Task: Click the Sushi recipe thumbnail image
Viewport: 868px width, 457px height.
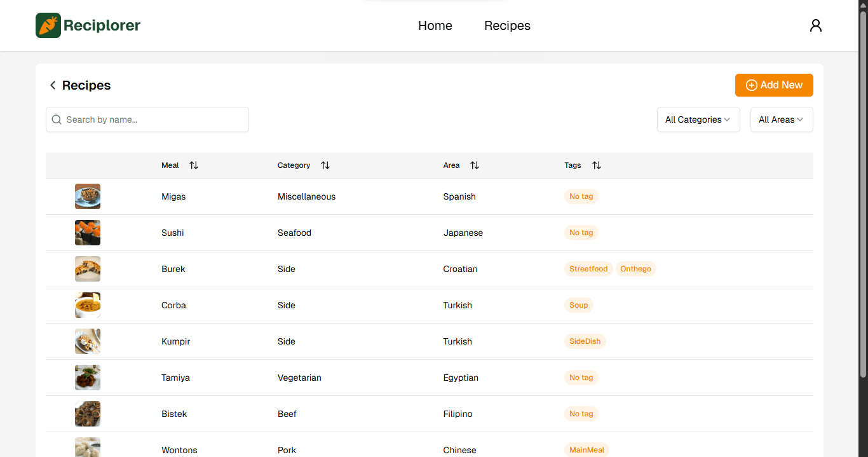Action: click(x=87, y=233)
